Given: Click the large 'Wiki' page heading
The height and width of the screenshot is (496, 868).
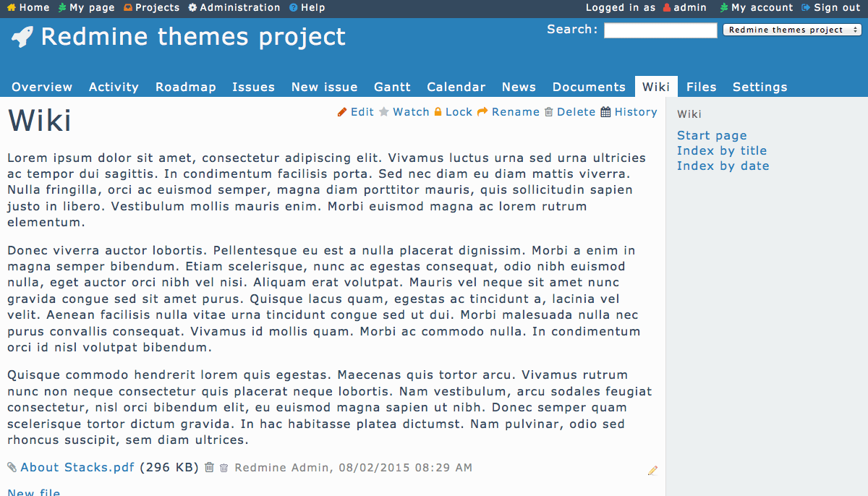Looking at the screenshot, I should tap(40, 121).
